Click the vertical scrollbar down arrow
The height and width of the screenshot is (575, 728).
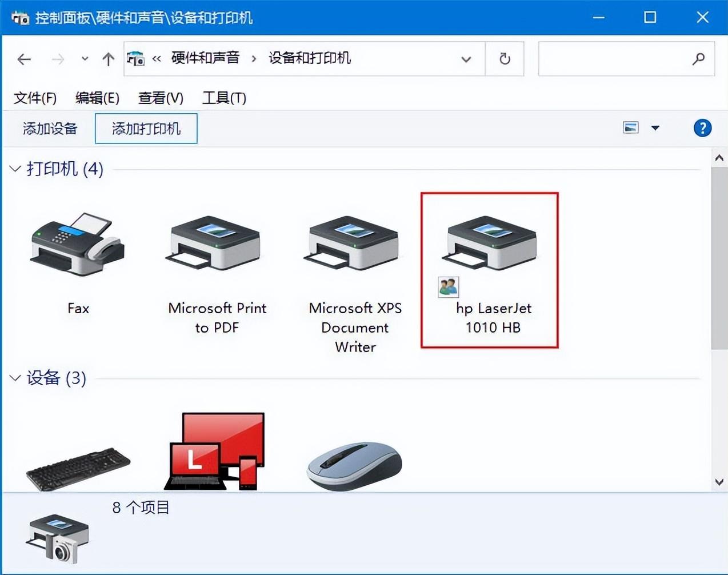point(719,482)
